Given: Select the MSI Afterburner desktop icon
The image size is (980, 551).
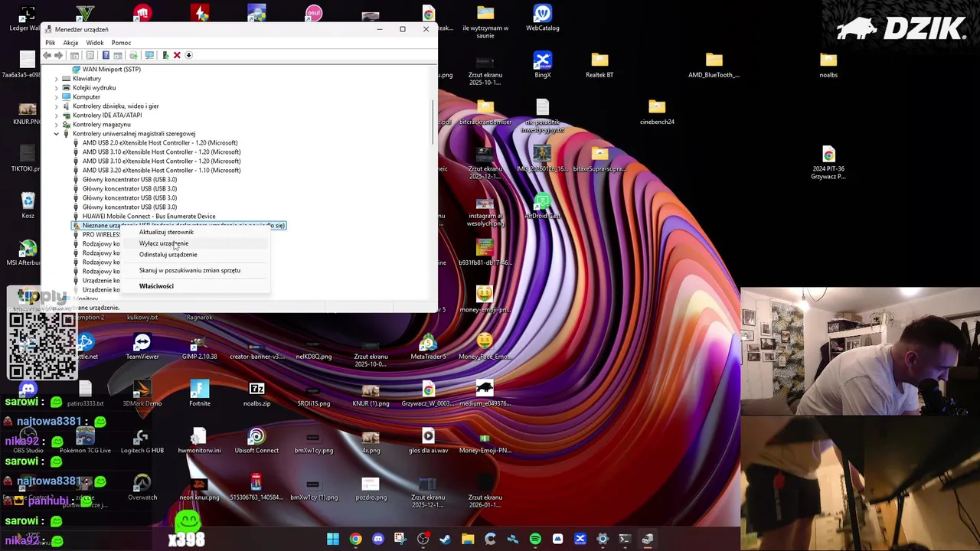Looking at the screenshot, I should (x=28, y=253).
